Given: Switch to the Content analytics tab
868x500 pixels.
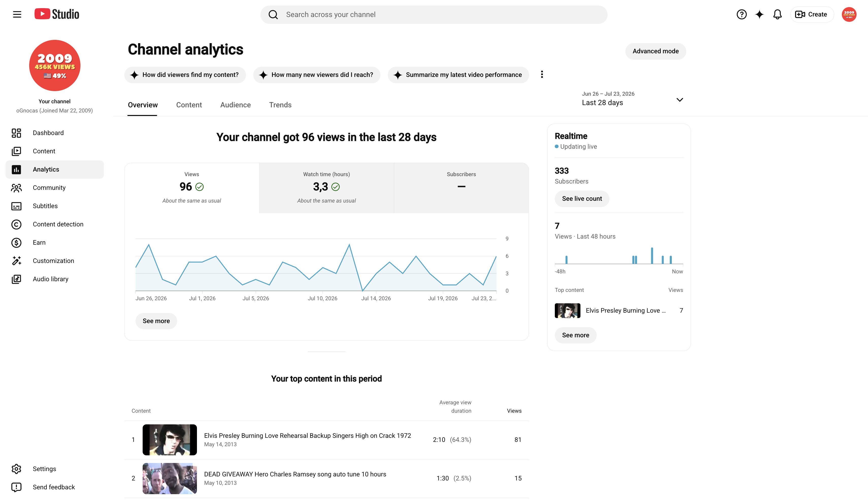Looking at the screenshot, I should click(189, 105).
